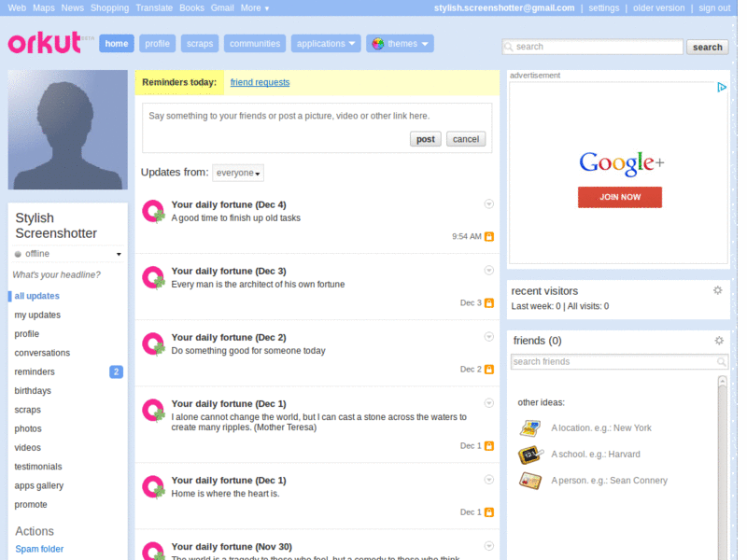Click A location e.g. New York suggestion
747x560 pixels.
(601, 428)
